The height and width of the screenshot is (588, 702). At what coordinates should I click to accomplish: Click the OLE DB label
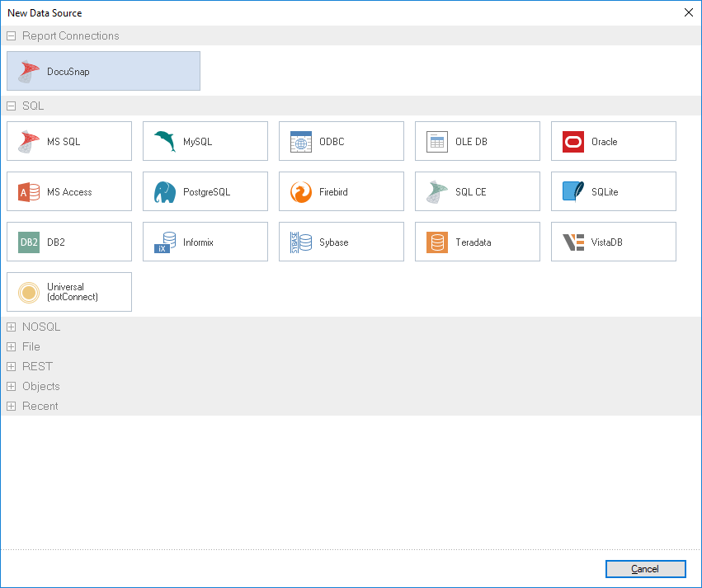[x=471, y=141]
